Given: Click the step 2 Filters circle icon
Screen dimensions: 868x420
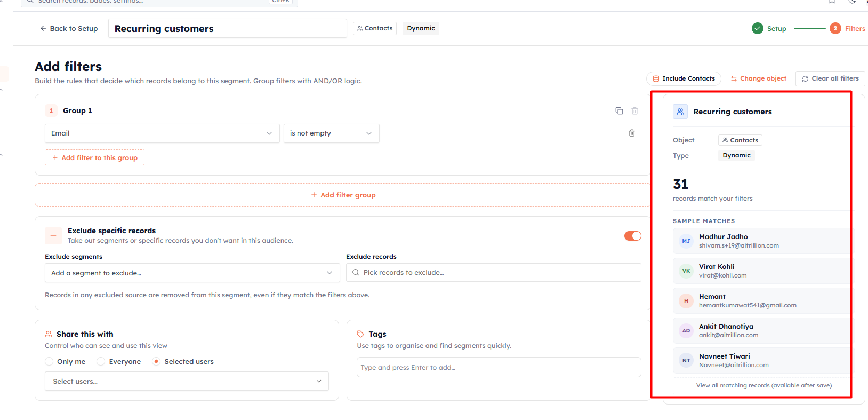Looking at the screenshot, I should pyautogui.click(x=835, y=28).
